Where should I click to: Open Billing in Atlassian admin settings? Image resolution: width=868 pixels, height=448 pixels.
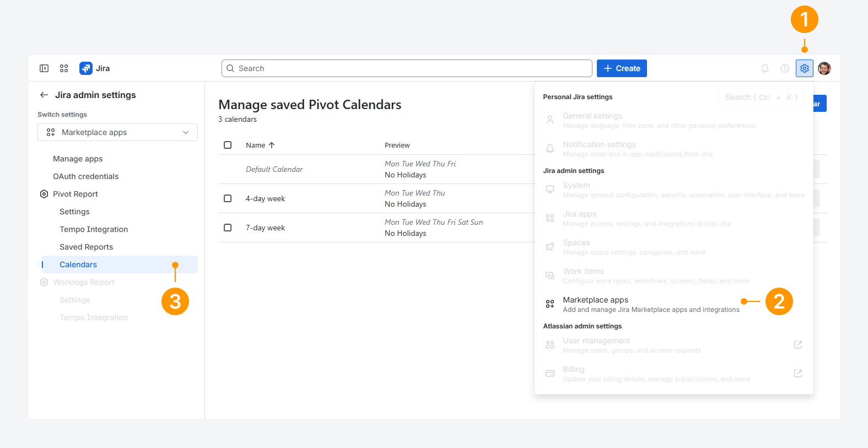(x=673, y=374)
